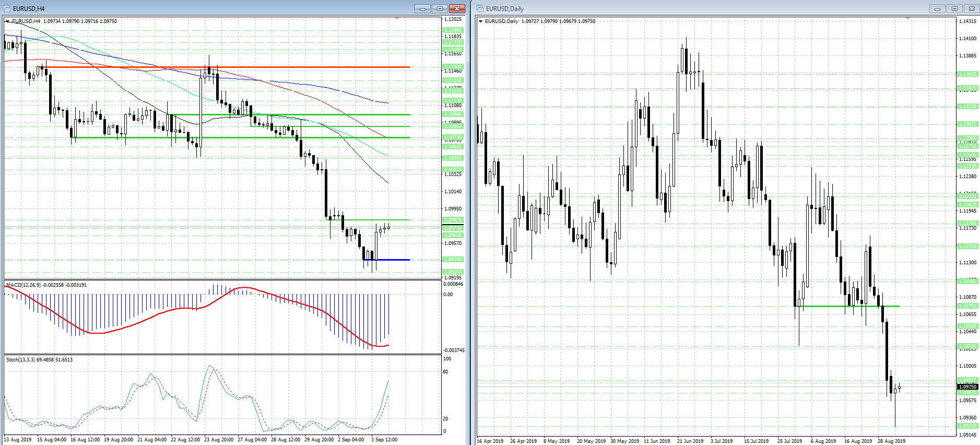Image resolution: width=980 pixels, height=445 pixels.
Task: Click the 1.10750 level label in Daily chart
Action: point(967,306)
